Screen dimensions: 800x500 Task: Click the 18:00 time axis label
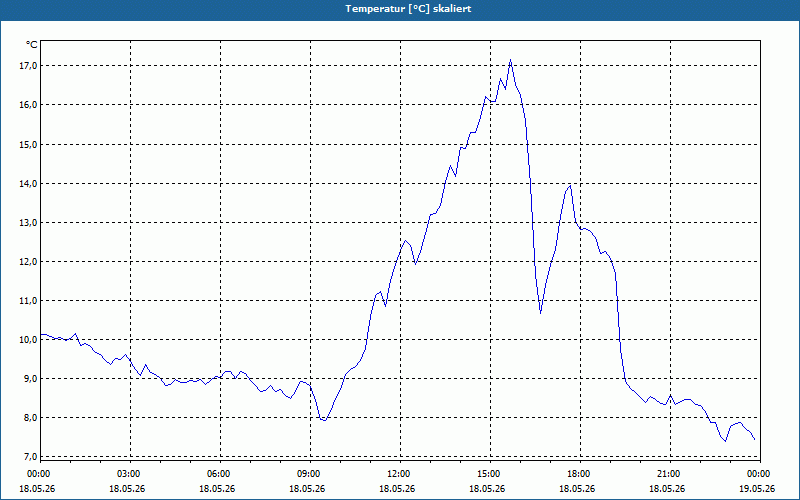point(580,474)
